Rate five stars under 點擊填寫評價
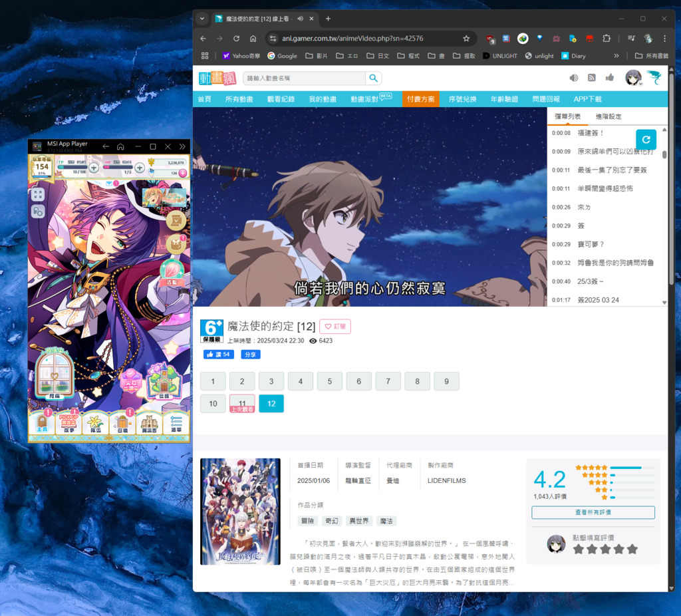681x616 pixels. pyautogui.click(x=632, y=549)
